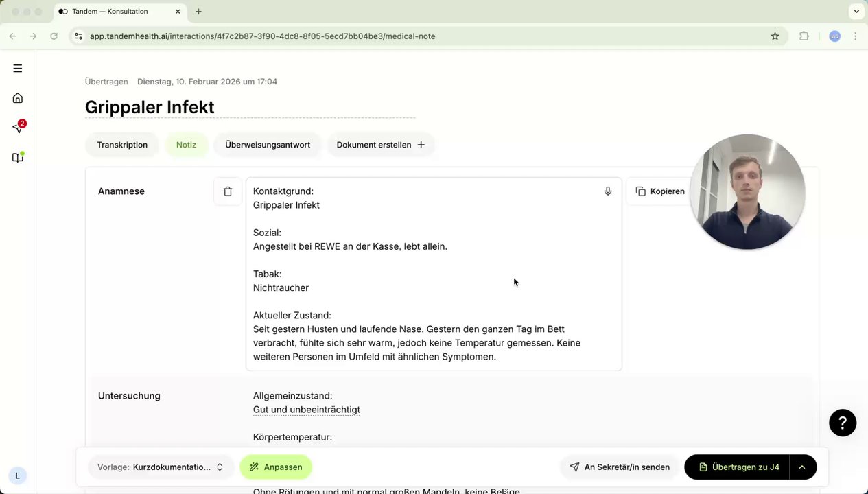
Task: Start dictation with the microphone icon
Action: 608,191
